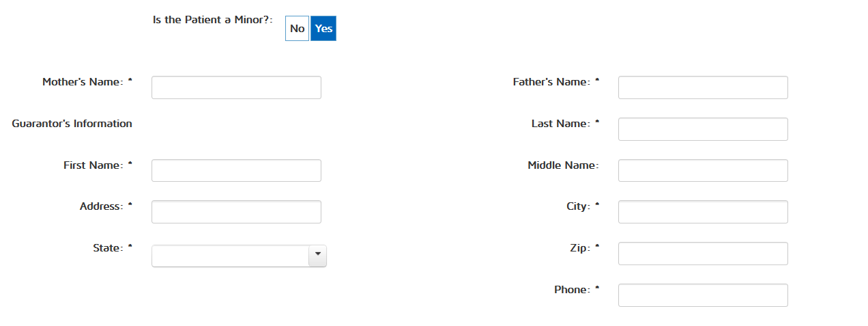The height and width of the screenshot is (326, 868).
Task: Click the Address input field
Action: [236, 212]
